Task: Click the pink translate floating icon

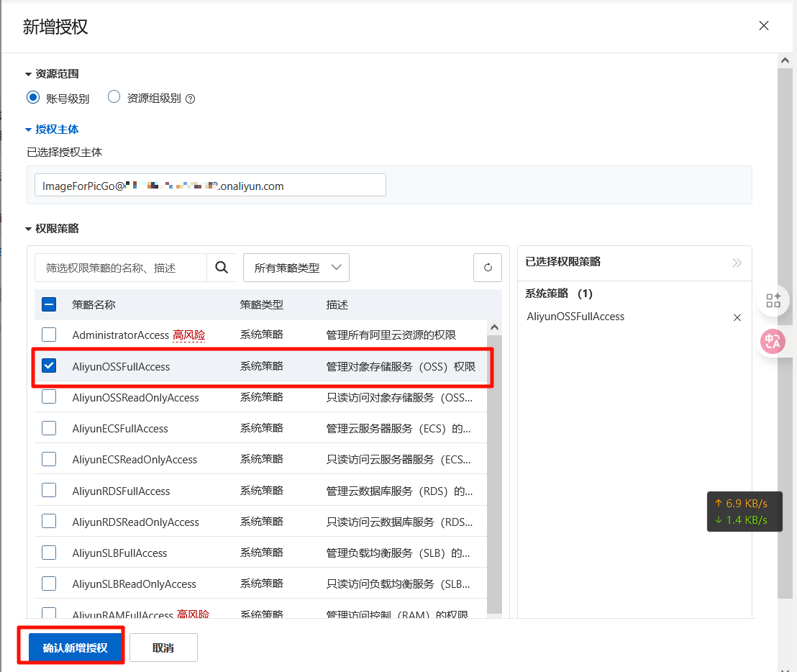Action: click(773, 341)
